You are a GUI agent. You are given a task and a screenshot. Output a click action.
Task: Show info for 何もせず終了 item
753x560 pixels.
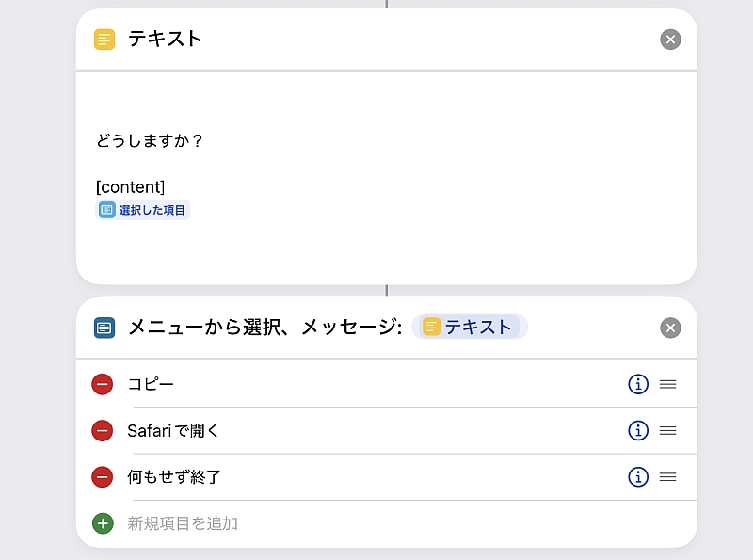tap(638, 477)
